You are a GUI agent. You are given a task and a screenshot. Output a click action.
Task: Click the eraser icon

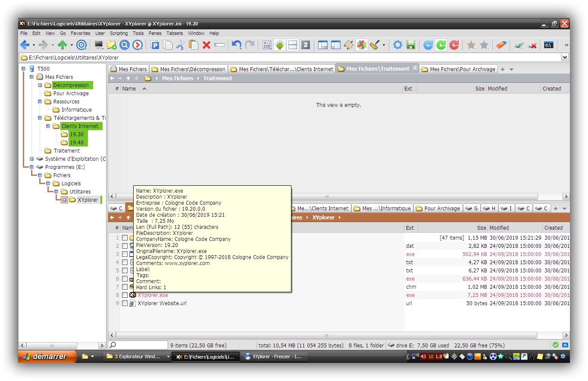click(501, 44)
